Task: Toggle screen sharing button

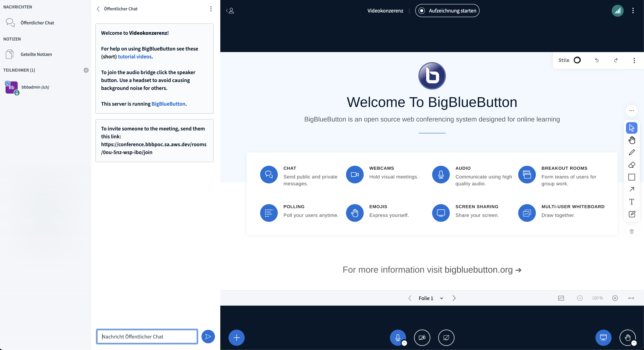Action: (x=446, y=338)
